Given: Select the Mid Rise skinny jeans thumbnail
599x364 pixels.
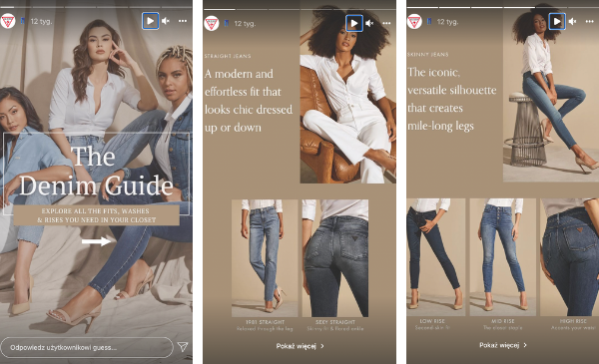Looking at the screenshot, I should 503,256.
